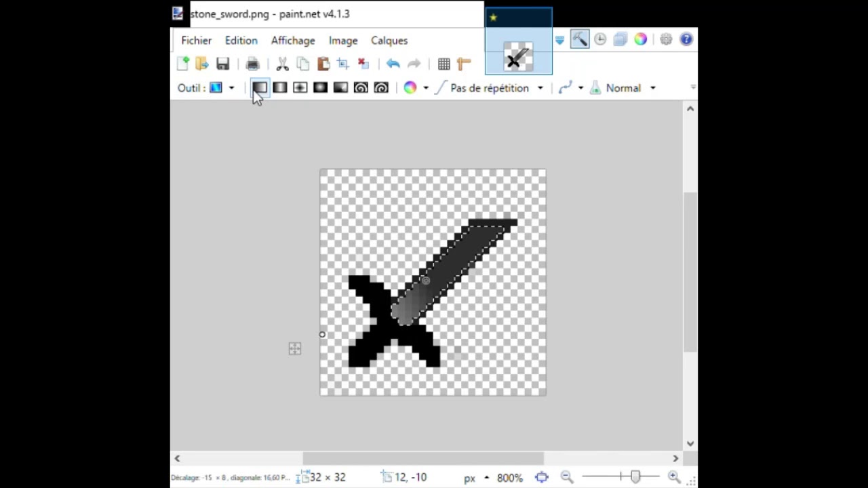Click scroll right arrow on horizontal scrollbar
The height and width of the screenshot is (488, 868).
(675, 458)
